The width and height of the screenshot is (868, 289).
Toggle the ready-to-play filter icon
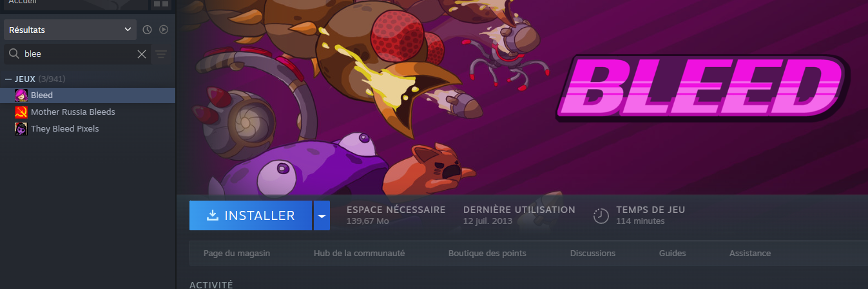pos(164,30)
